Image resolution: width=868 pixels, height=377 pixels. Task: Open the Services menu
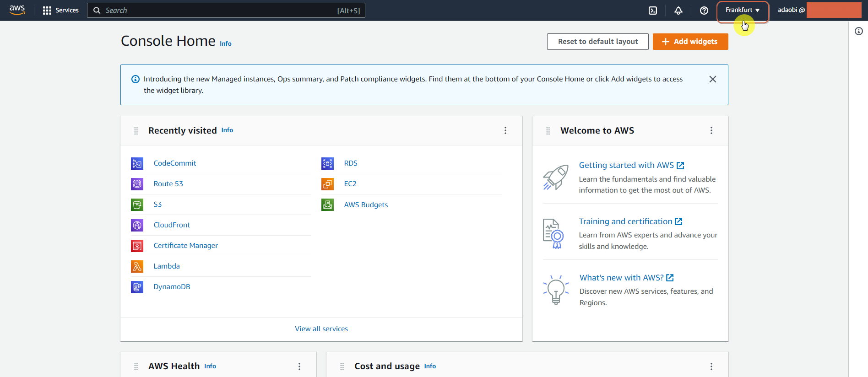pyautogui.click(x=60, y=11)
